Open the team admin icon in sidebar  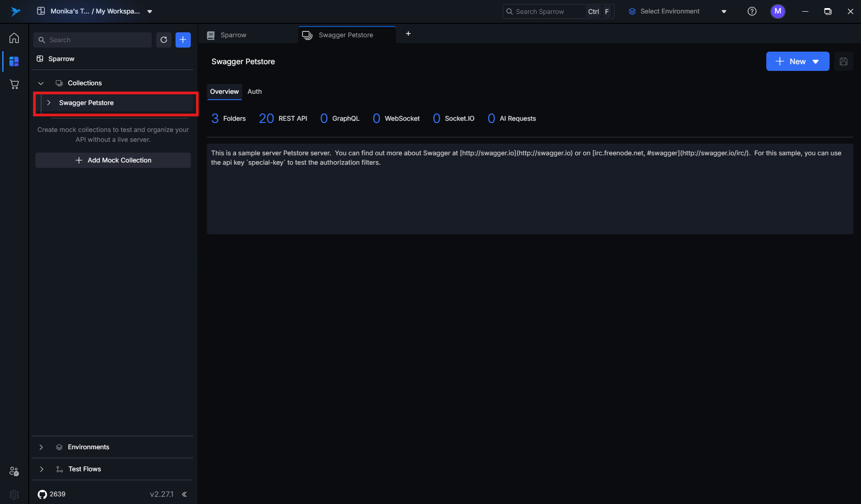(14, 471)
